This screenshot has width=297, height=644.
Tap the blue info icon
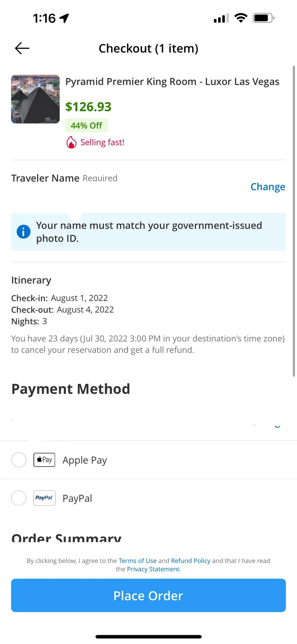point(24,232)
